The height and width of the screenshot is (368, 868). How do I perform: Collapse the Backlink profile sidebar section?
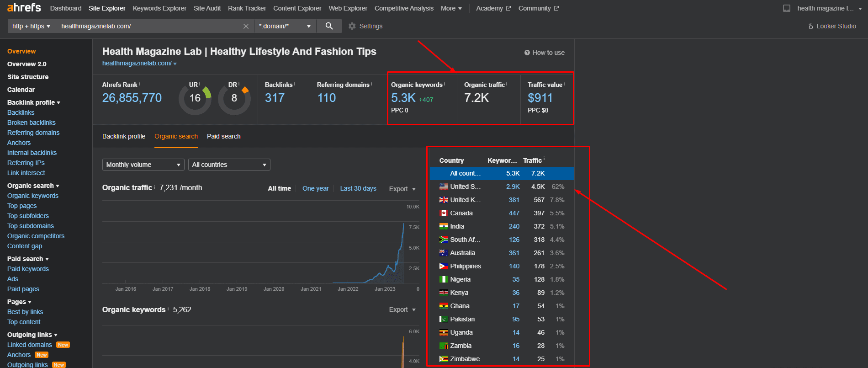point(34,102)
